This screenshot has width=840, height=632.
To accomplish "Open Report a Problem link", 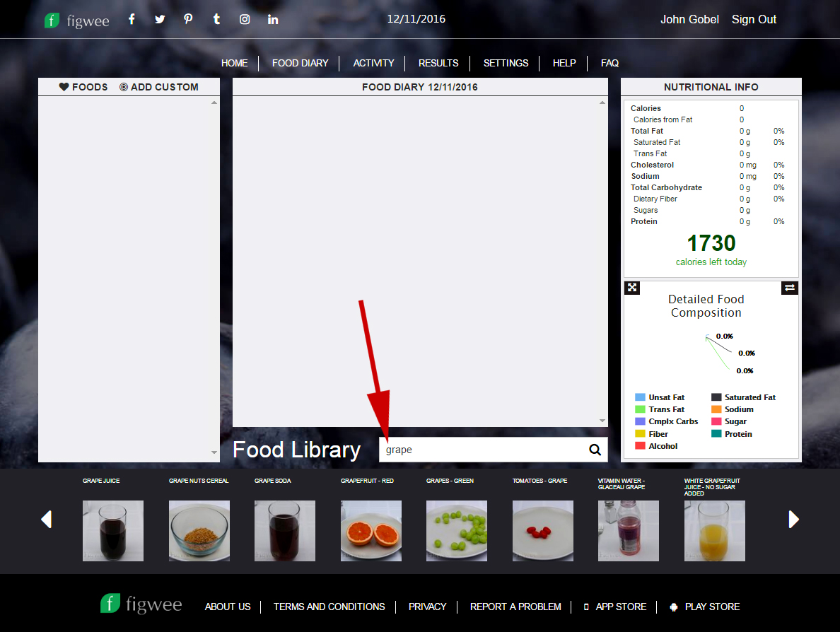I will click(515, 607).
